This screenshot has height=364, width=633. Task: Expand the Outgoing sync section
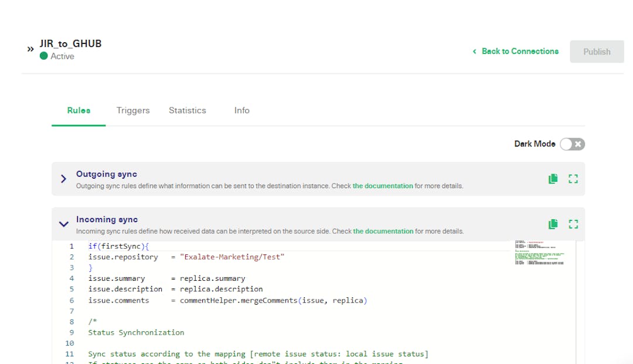(63, 179)
